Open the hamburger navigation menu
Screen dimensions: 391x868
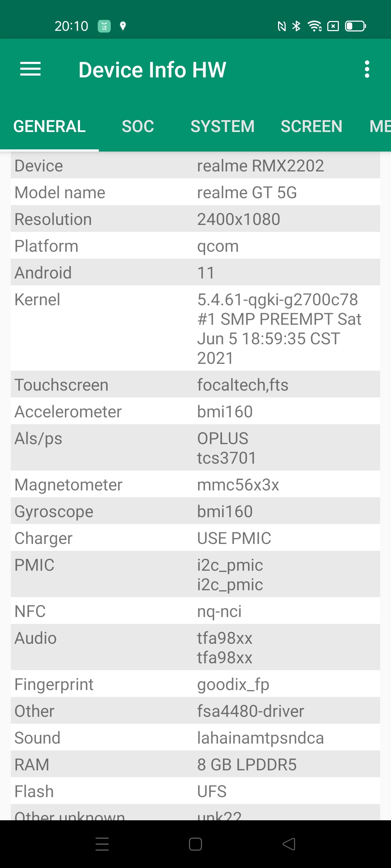(30, 69)
